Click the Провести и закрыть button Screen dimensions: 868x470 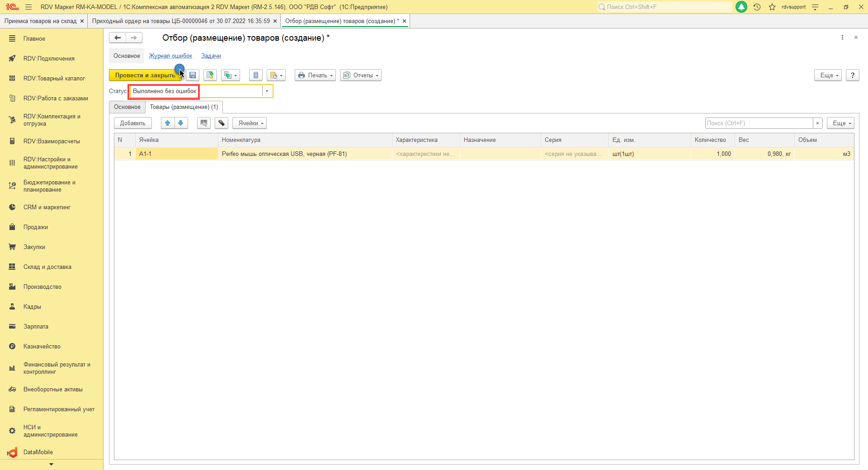(x=145, y=75)
